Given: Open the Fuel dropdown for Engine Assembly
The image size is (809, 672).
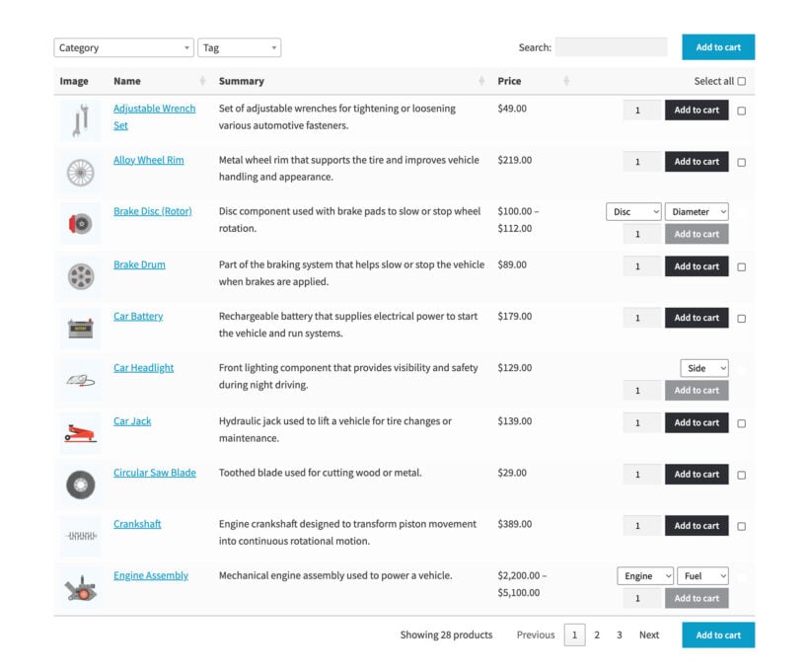Looking at the screenshot, I should [x=702, y=575].
